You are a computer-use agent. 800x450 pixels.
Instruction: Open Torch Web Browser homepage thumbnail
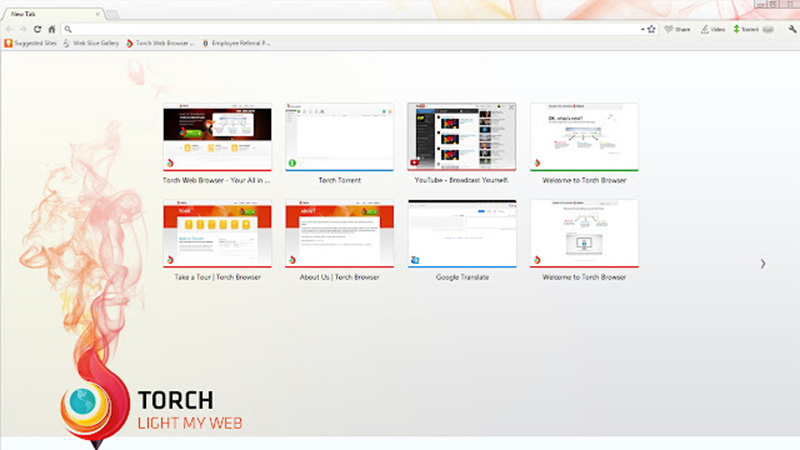(x=217, y=137)
